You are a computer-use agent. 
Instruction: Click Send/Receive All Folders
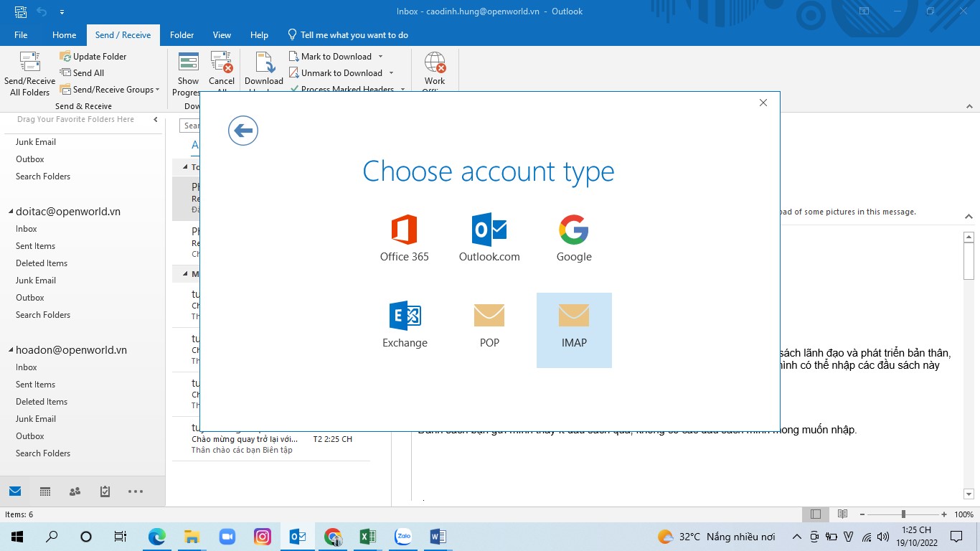[x=30, y=74]
